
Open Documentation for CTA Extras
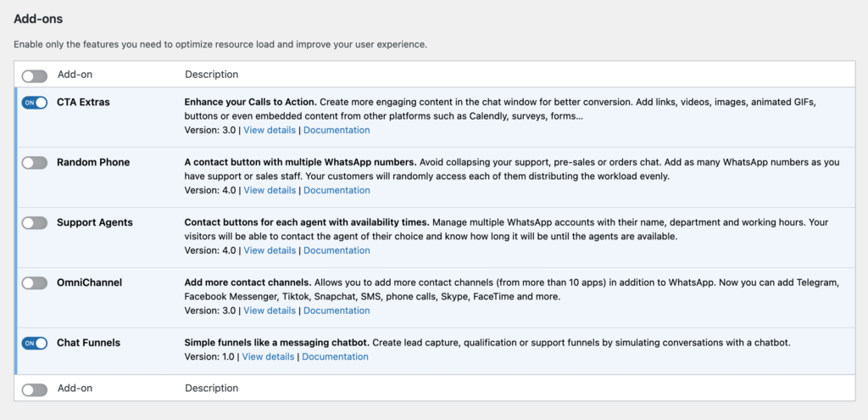click(x=337, y=131)
